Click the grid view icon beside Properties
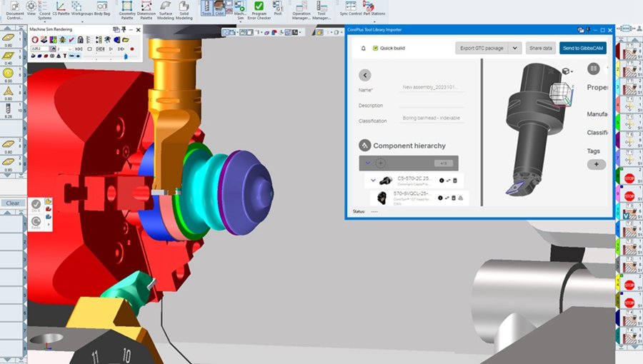The width and height of the screenshot is (643, 364). coord(594,69)
